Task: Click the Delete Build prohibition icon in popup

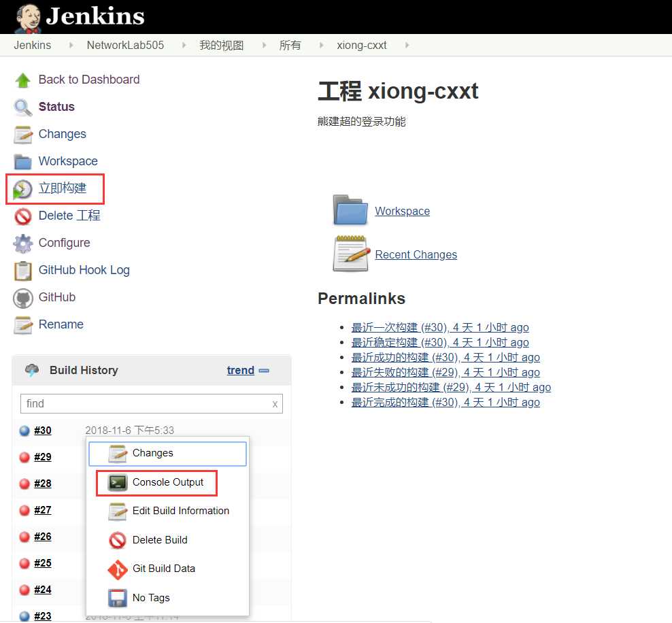Action: [x=118, y=540]
